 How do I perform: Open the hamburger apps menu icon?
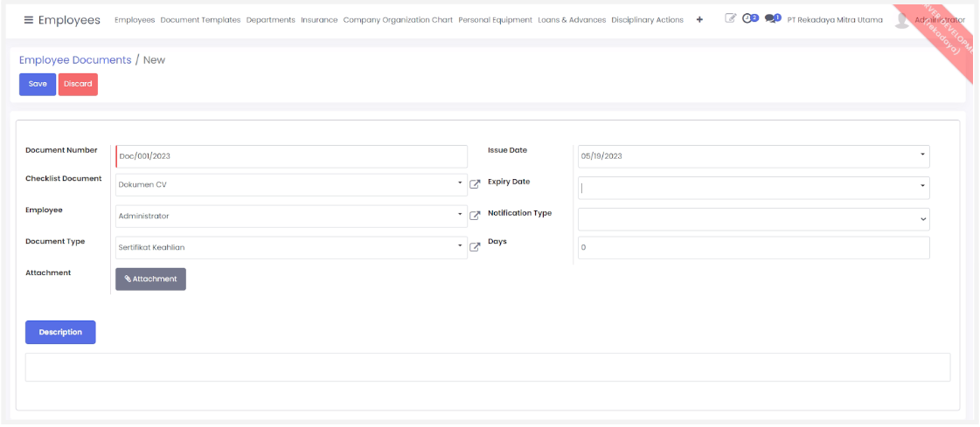point(29,20)
